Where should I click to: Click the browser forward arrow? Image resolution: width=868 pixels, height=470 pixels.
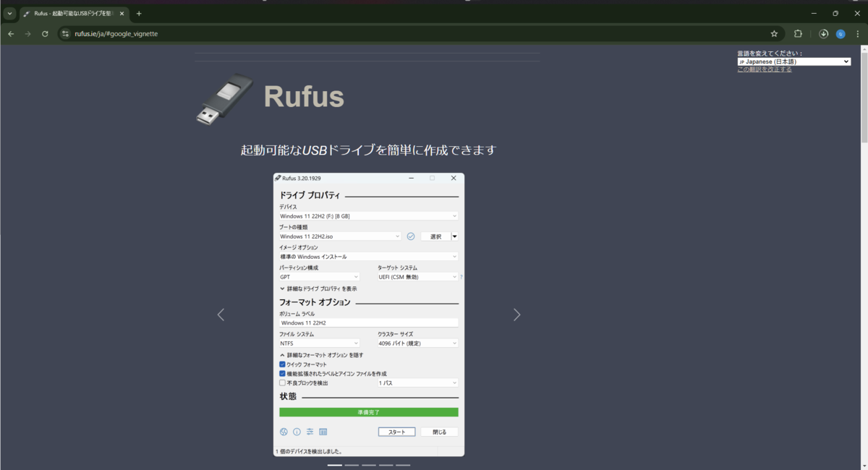coord(27,33)
